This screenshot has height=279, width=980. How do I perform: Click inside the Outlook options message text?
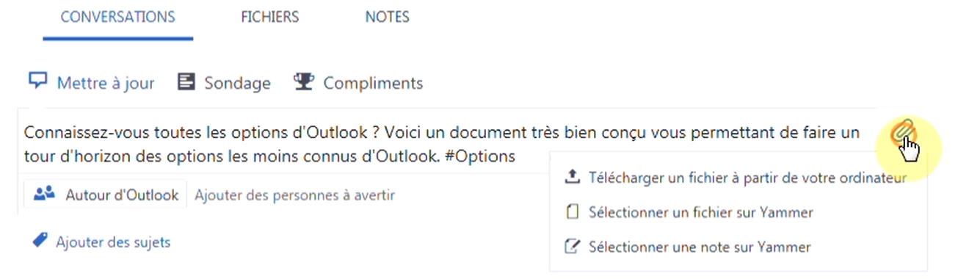coord(440,145)
